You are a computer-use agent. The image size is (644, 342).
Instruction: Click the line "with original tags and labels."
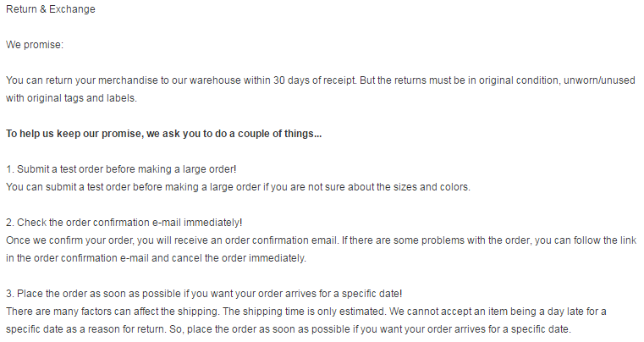(71, 97)
